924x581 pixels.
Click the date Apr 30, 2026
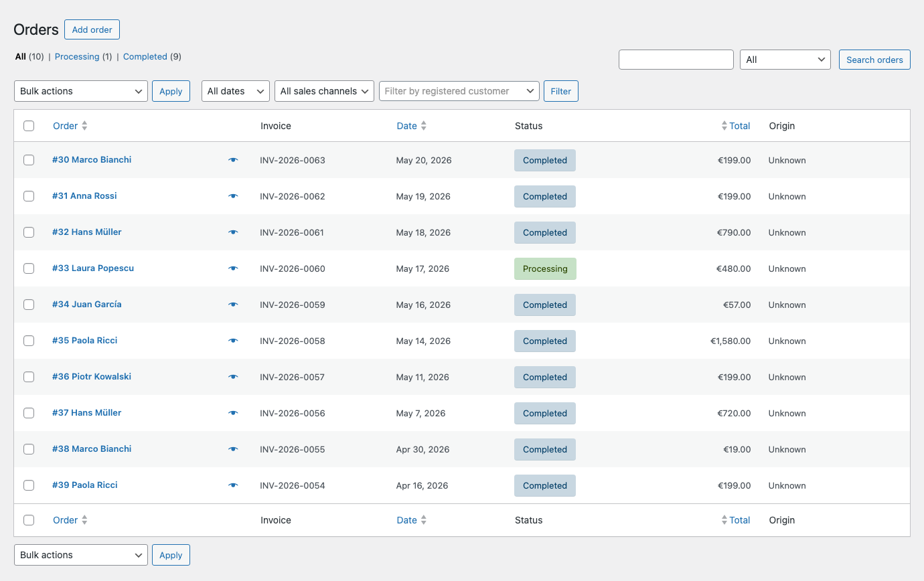click(x=423, y=449)
